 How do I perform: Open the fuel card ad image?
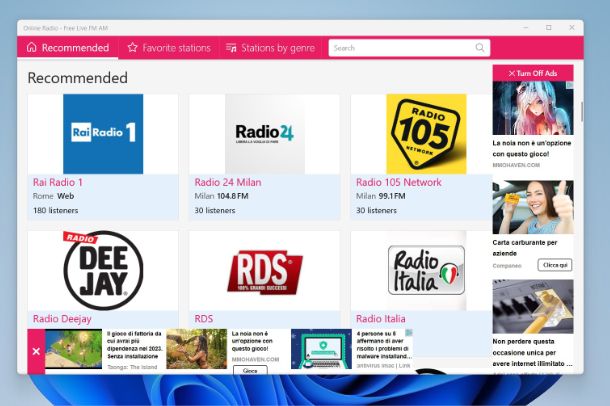coord(533,207)
